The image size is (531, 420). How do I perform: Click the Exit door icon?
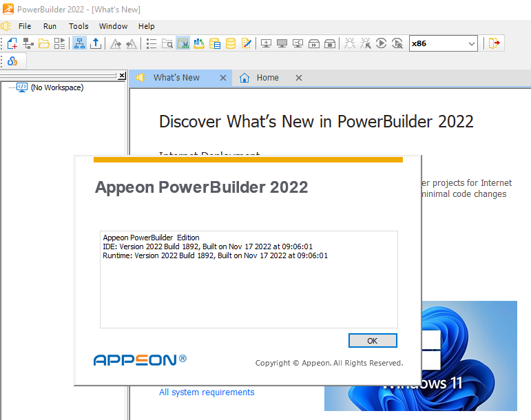pos(494,43)
